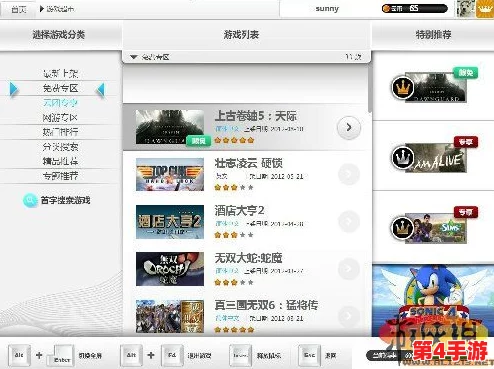Click the gold crown icon on Skyrim recommendation
The height and width of the screenshot is (369, 494).
pos(402,88)
